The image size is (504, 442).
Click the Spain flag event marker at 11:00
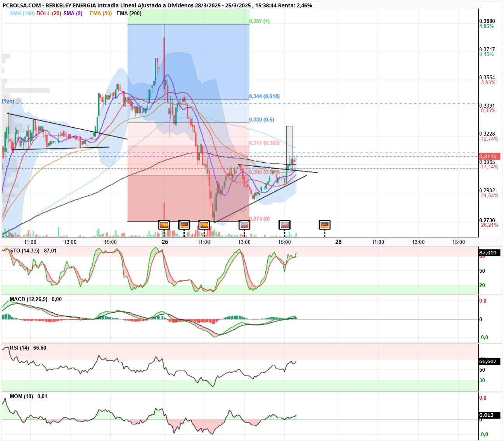point(204,225)
